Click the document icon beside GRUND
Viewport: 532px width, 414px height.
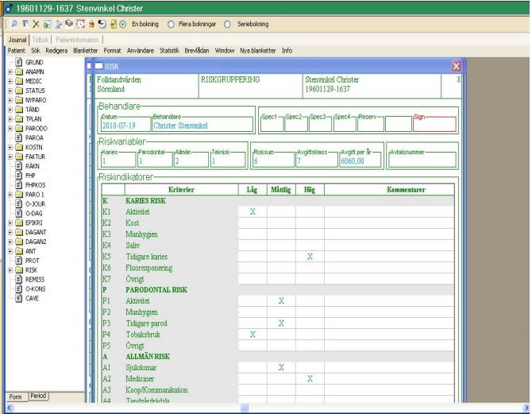tap(19, 62)
